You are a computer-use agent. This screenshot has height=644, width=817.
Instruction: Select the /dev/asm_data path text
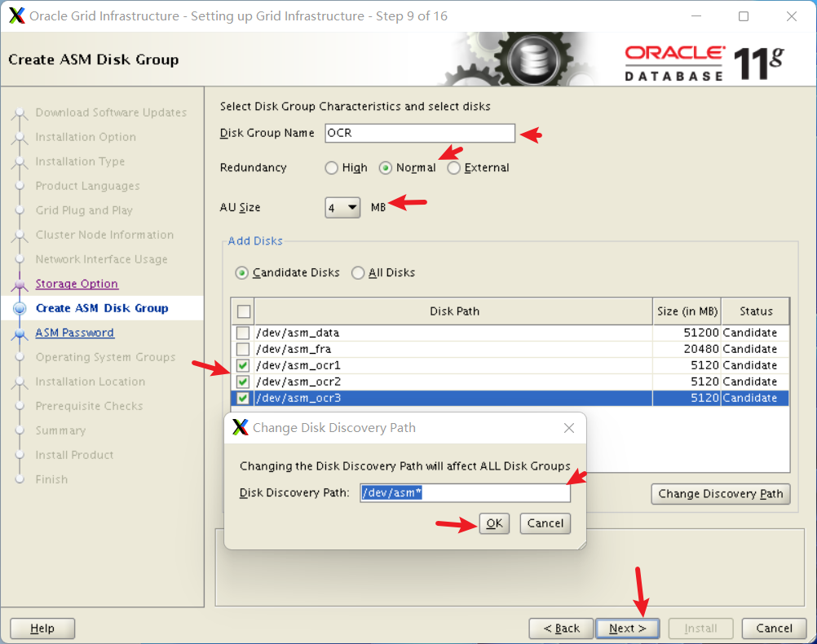(x=298, y=333)
